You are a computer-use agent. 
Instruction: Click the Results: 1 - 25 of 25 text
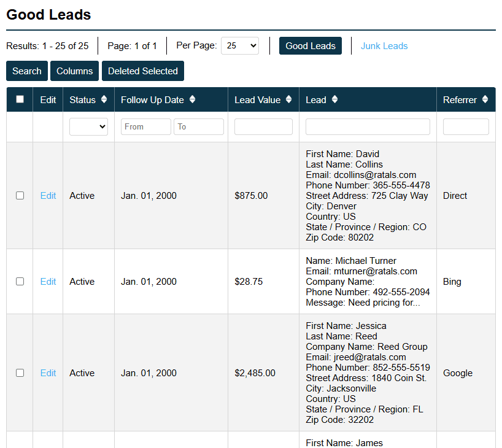coord(47,46)
